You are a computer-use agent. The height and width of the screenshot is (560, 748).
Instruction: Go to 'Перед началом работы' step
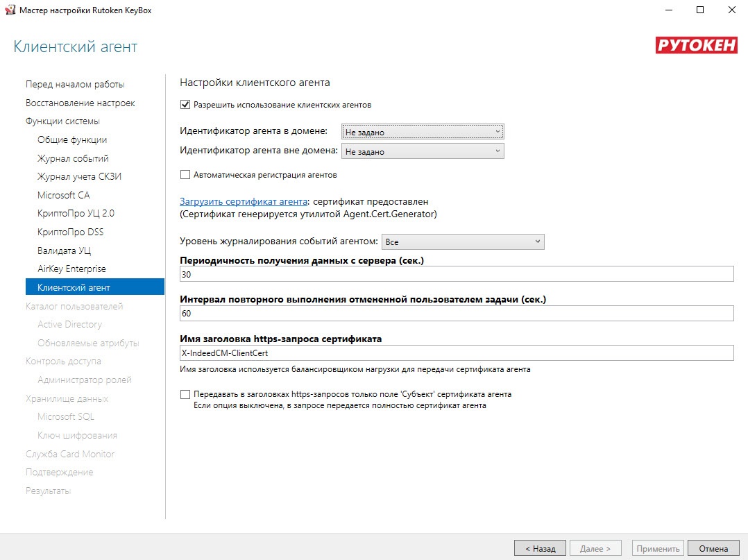(75, 85)
